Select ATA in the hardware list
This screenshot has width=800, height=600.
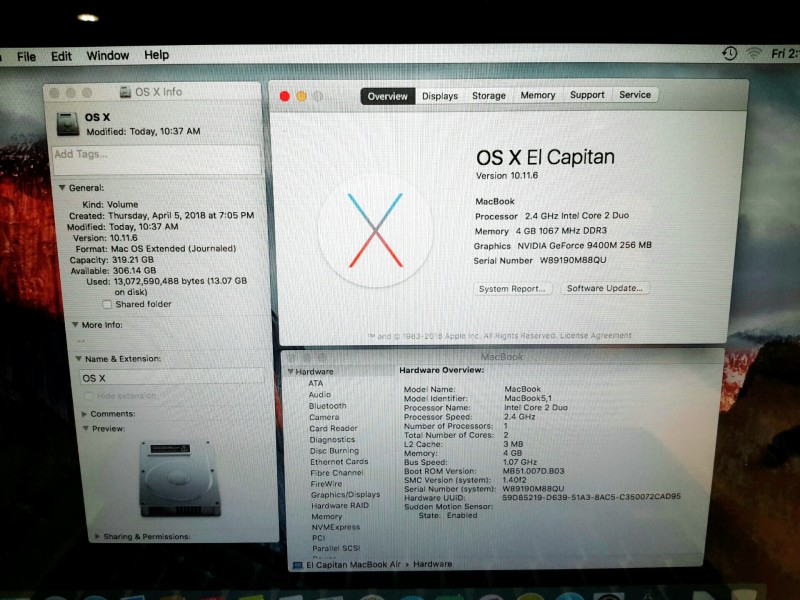tap(315, 383)
